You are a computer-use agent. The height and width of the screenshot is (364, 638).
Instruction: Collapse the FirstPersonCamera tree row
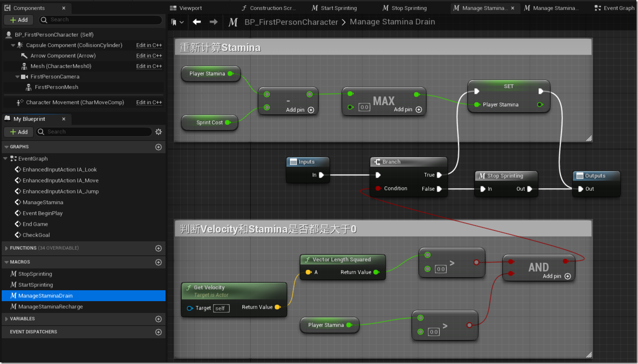click(17, 77)
